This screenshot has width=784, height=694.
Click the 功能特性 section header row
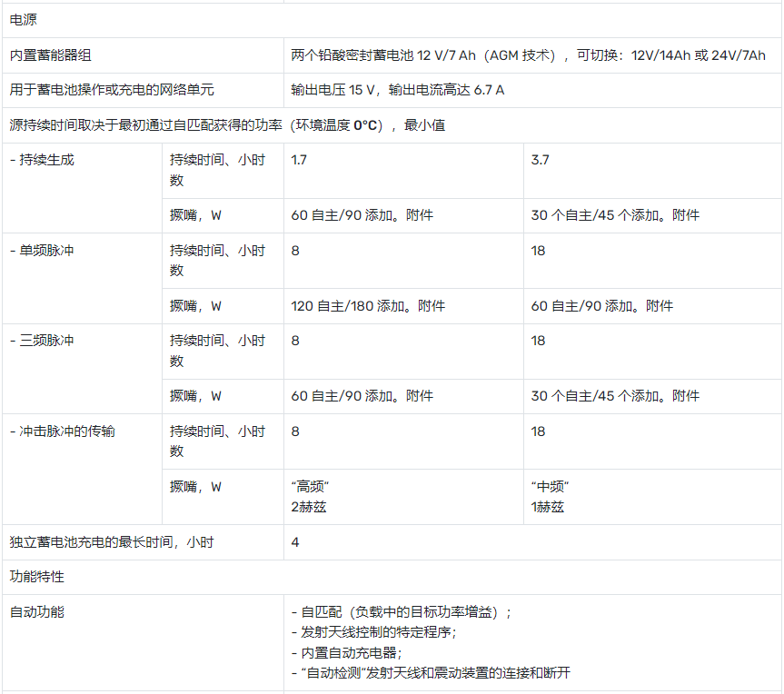(x=37, y=577)
